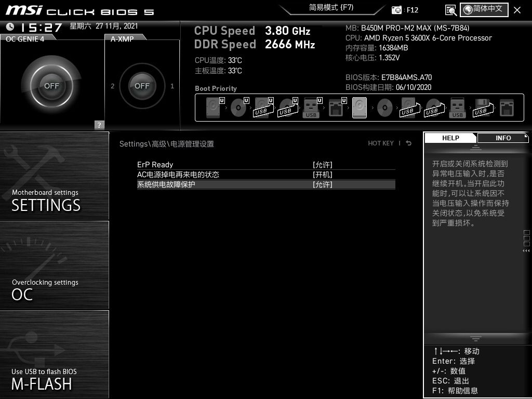
Task: Click the 'ESC: 退出' key hint
Action: [x=450, y=381]
